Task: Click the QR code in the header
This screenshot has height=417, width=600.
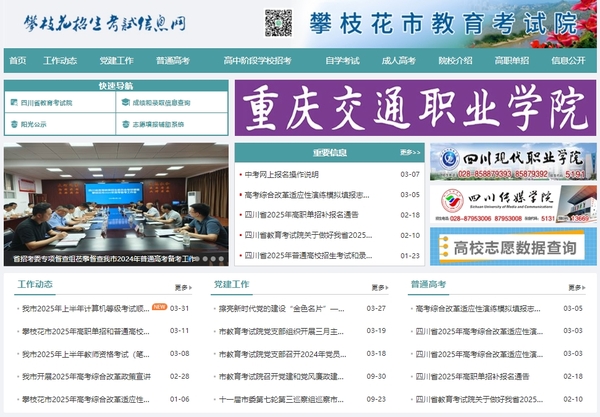Action: tap(278, 23)
